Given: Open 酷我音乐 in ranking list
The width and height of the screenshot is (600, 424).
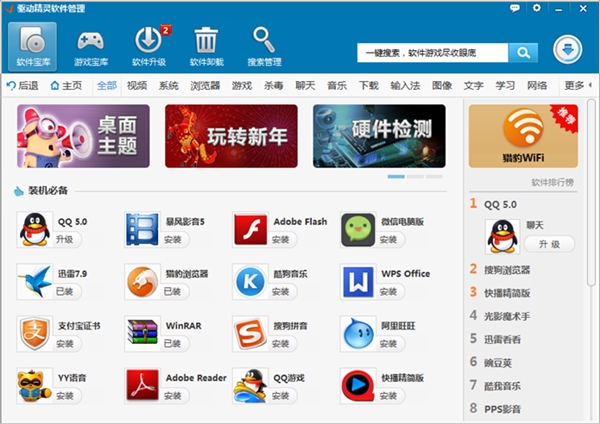Looking at the screenshot, I should (502, 386).
